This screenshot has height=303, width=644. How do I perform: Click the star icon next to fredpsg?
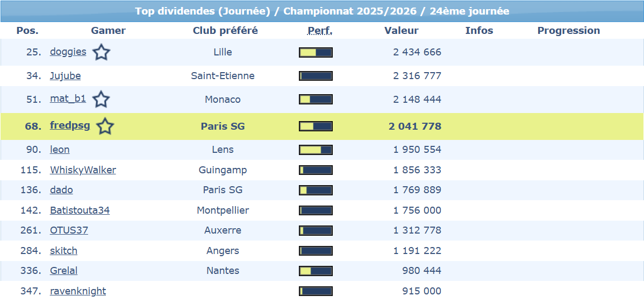105,126
